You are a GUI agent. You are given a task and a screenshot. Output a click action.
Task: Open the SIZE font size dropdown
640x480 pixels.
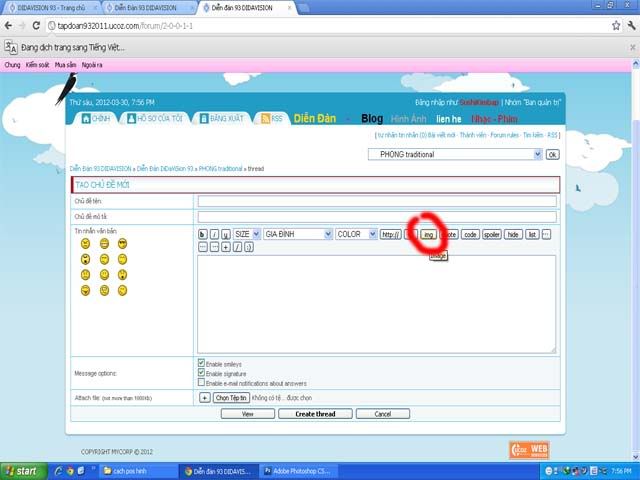[x=247, y=234]
